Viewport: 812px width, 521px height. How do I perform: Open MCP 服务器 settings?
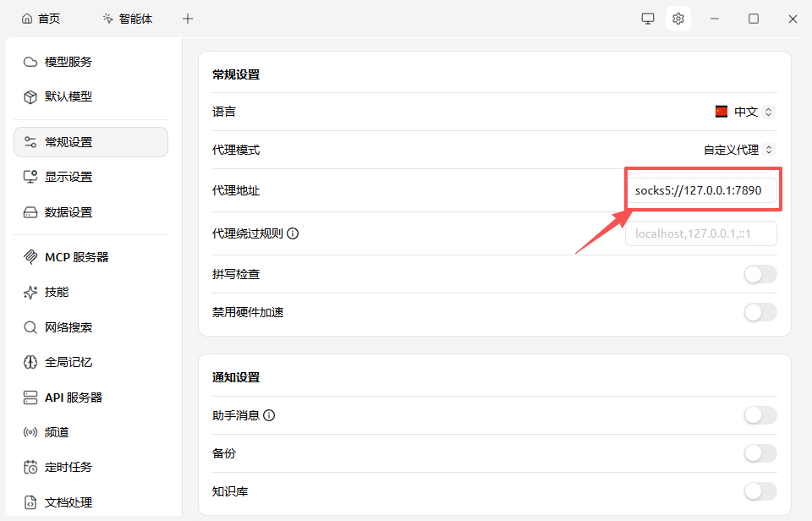click(91, 257)
